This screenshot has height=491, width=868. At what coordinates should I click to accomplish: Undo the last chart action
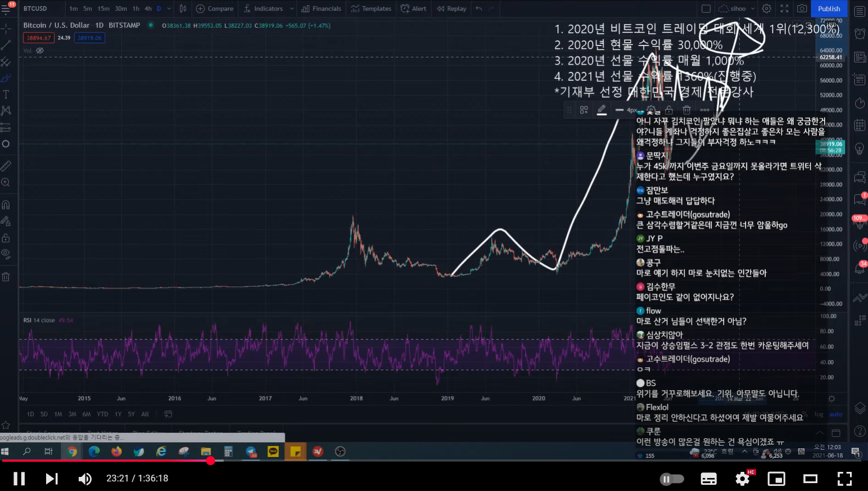[x=479, y=8]
